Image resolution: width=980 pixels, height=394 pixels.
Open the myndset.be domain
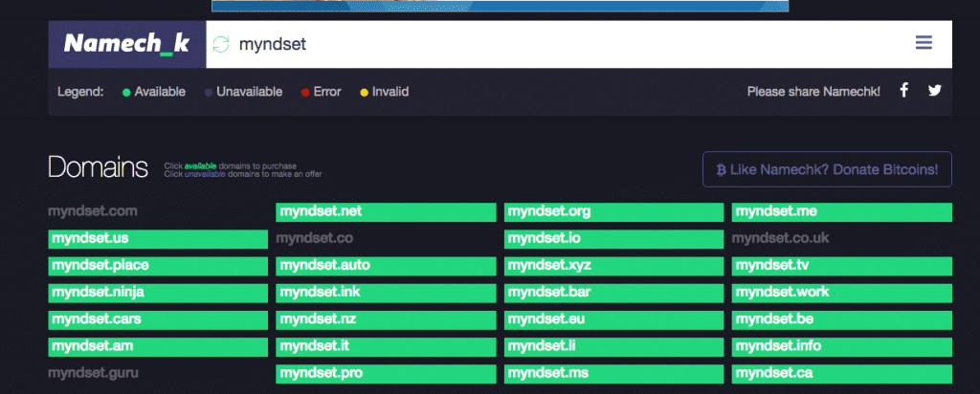pyautogui.click(x=842, y=319)
